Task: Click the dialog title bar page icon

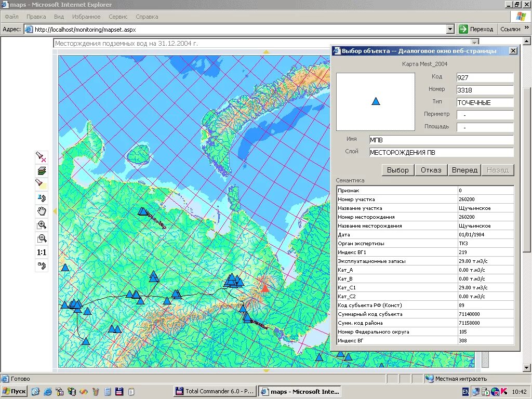Action: click(x=337, y=51)
